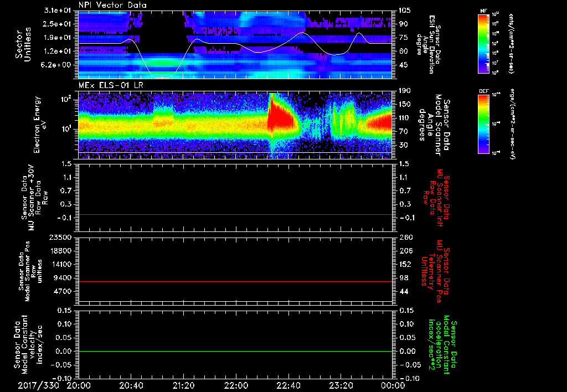Image resolution: width=567 pixels, height=392 pixels.
Task: Click the 'MU Scanner +30V Raw Data' axis title
Action: point(34,199)
